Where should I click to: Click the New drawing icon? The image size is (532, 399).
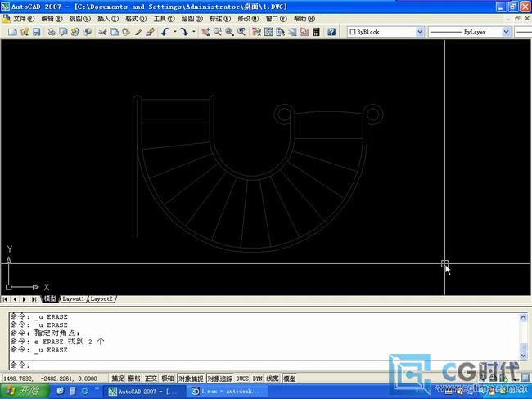point(12,32)
